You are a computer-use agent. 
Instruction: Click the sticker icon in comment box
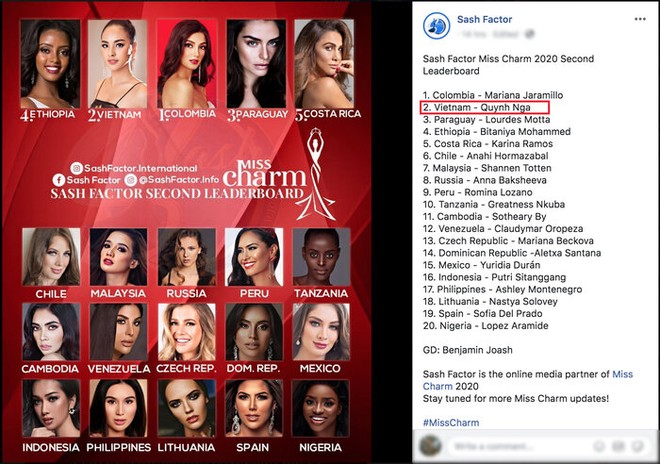point(639,446)
